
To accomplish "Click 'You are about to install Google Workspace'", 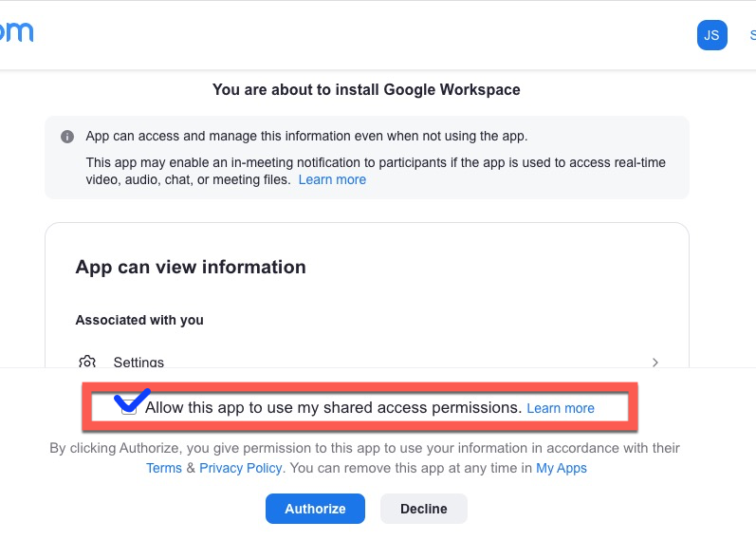I will click(x=366, y=90).
